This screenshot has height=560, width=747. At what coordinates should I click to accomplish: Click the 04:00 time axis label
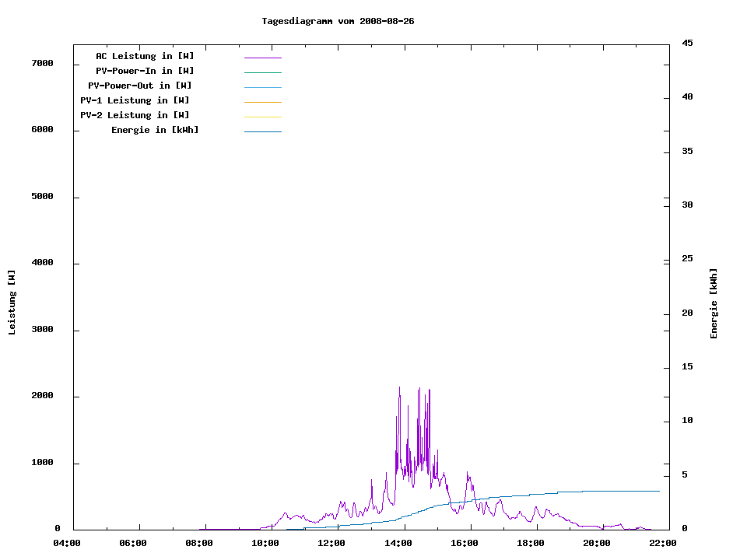[x=68, y=543]
